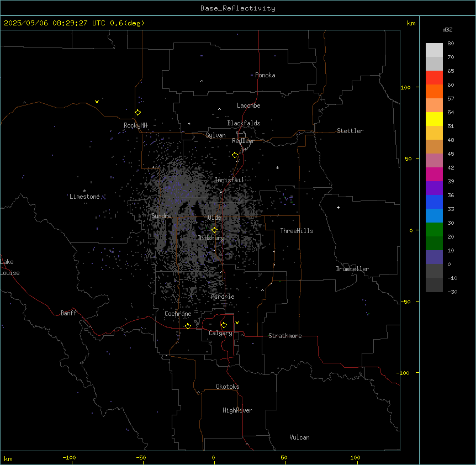Click the white asterisk above Limestone
Viewport: 476px width, 465px height.
coord(84,191)
